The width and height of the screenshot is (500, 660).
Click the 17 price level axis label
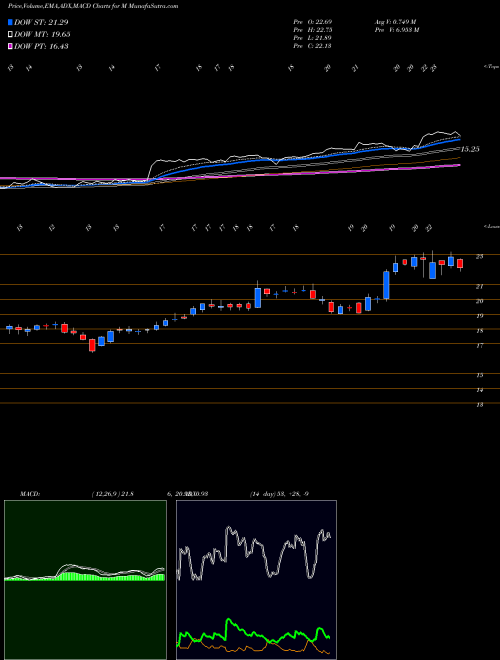click(480, 346)
